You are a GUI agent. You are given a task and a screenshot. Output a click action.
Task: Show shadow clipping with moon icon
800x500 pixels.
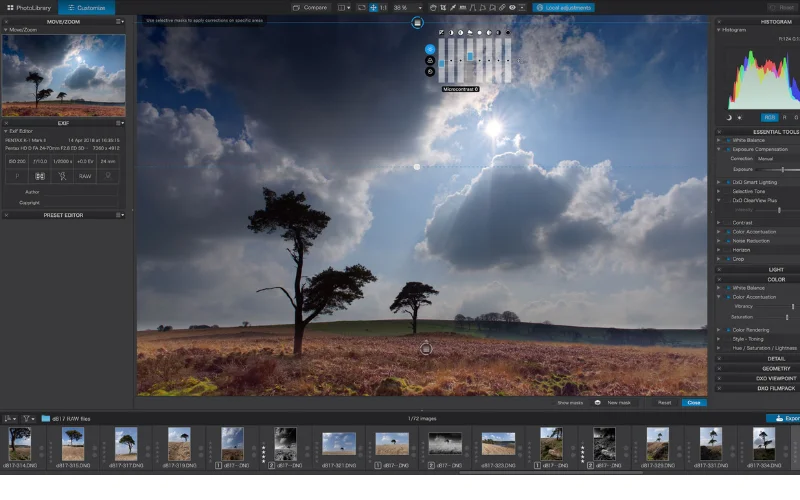tap(729, 117)
